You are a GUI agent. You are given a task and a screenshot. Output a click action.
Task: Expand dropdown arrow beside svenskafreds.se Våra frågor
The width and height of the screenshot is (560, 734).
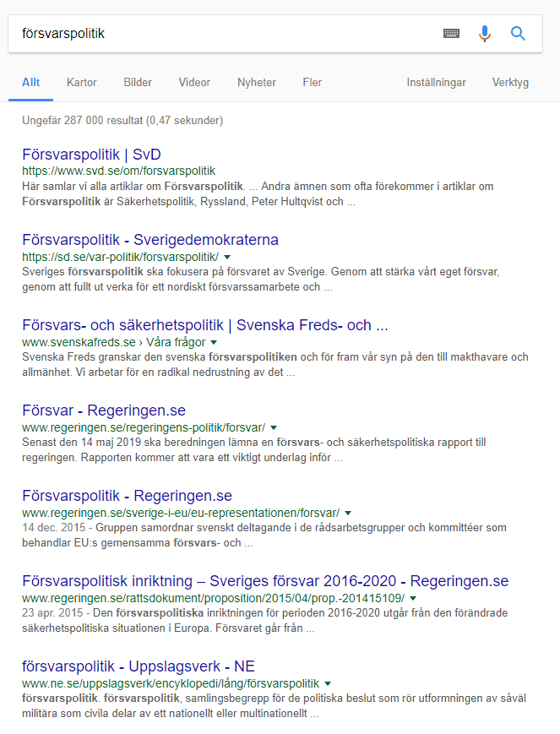click(214, 342)
